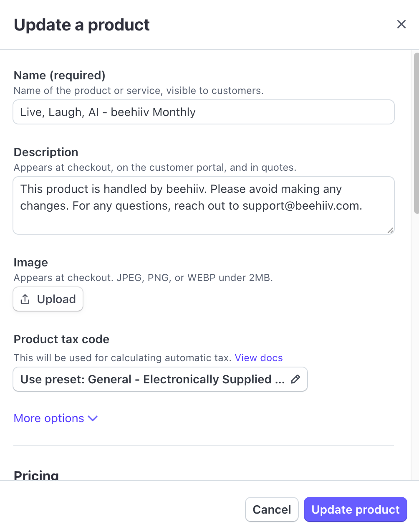The width and height of the screenshot is (419, 532).
Task: Click the More options link text
Action: 49,418
